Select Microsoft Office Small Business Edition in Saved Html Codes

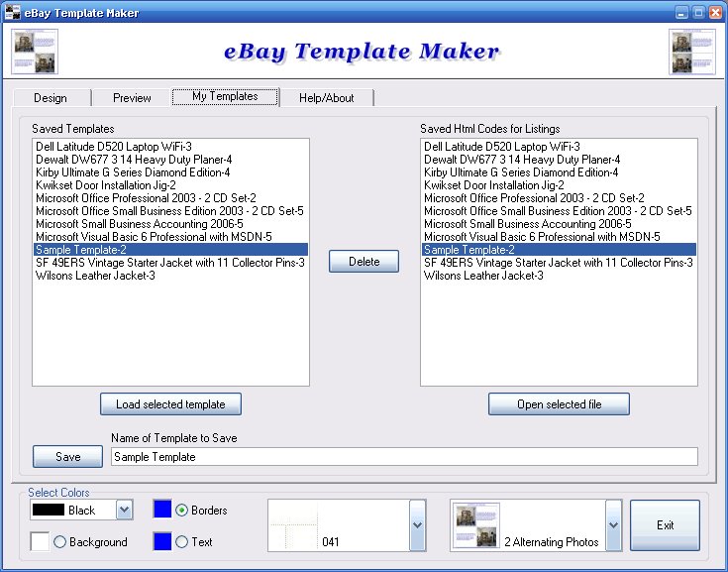[x=559, y=211]
